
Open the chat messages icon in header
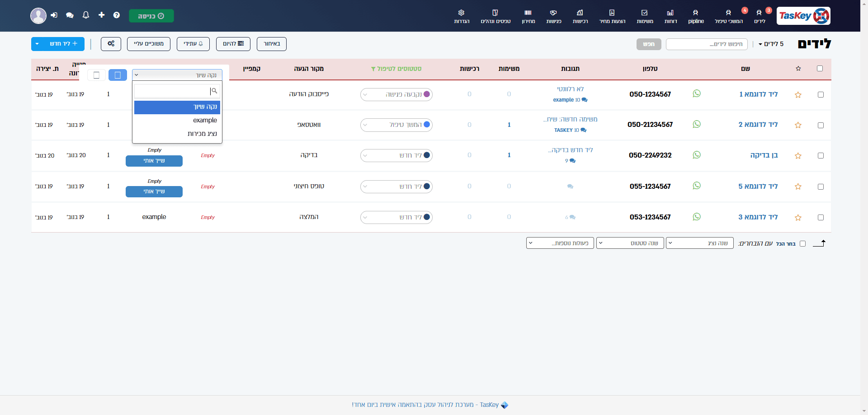tap(70, 15)
